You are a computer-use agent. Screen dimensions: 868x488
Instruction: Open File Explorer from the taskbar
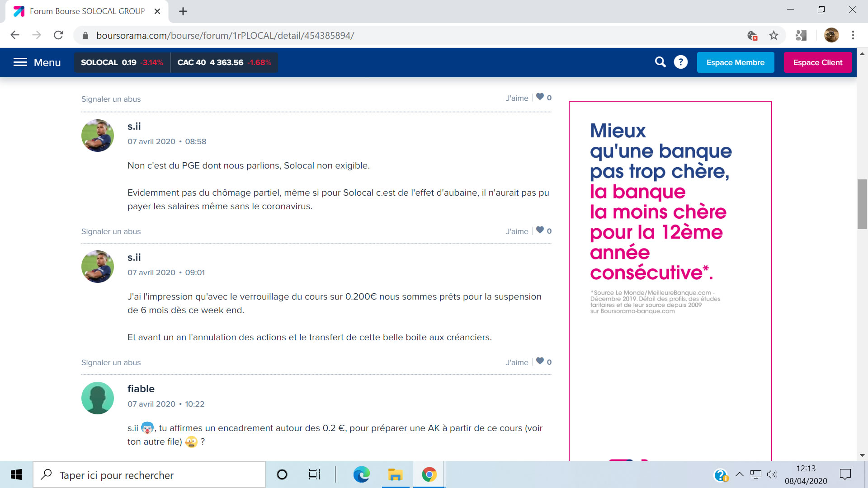coord(395,474)
